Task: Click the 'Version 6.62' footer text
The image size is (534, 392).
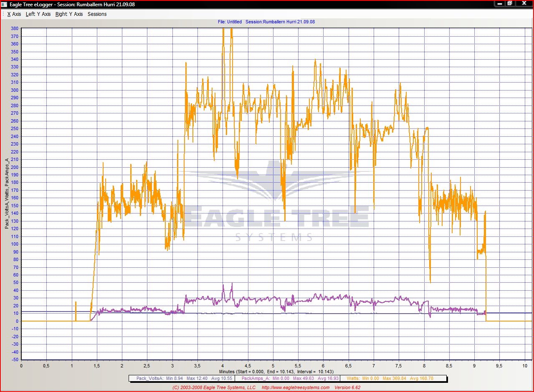Action: coord(347,387)
